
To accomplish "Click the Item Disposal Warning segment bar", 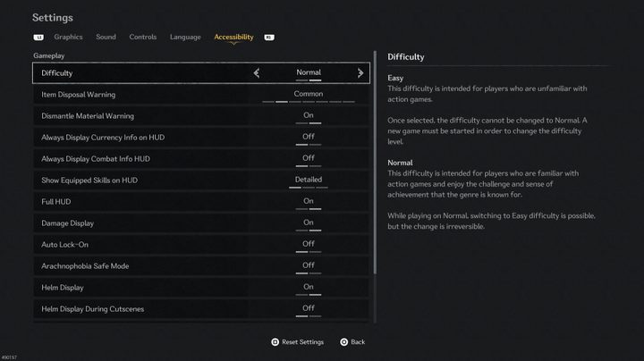I will click(308, 101).
